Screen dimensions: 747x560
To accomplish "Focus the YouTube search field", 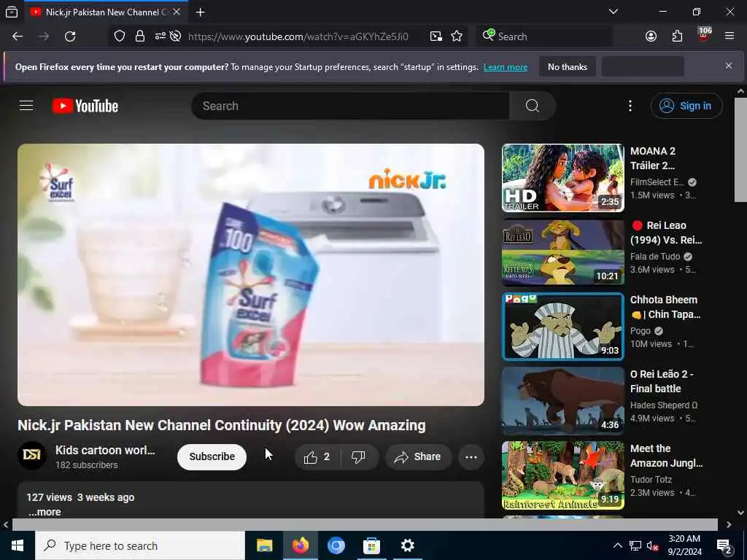I will click(350, 106).
